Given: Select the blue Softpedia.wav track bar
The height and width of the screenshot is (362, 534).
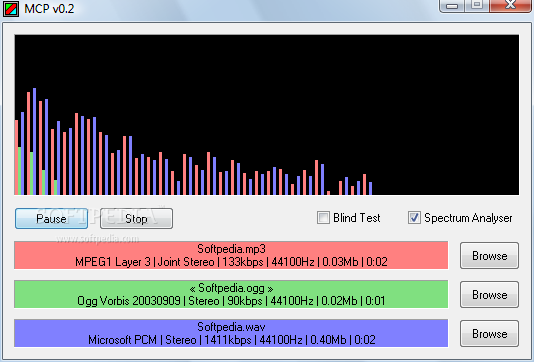Looking at the screenshot, I should pyautogui.click(x=231, y=333).
